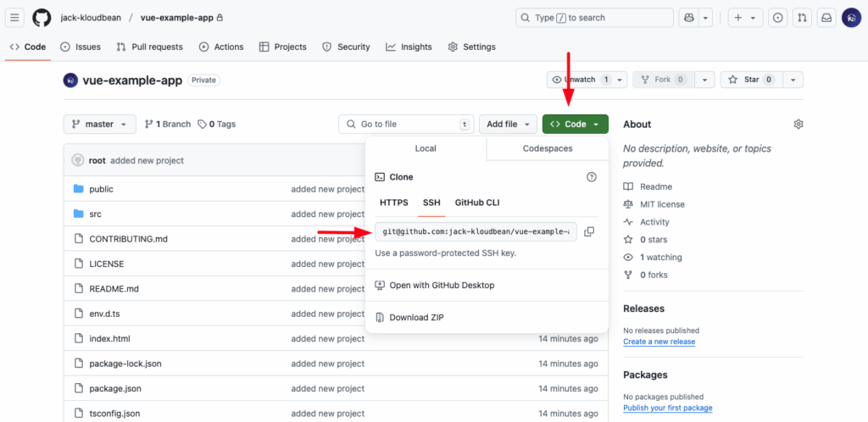Select the Codespaces tab
The height and width of the screenshot is (422, 868).
(548, 149)
